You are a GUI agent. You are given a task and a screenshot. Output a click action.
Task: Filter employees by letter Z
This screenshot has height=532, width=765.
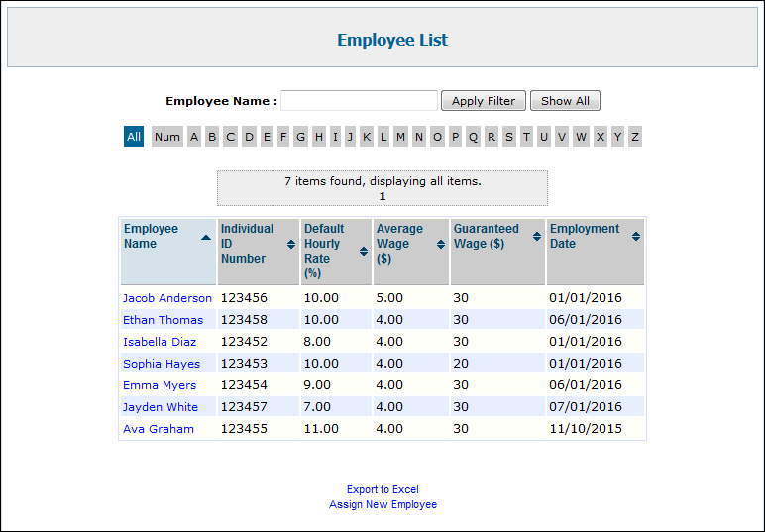coord(635,137)
